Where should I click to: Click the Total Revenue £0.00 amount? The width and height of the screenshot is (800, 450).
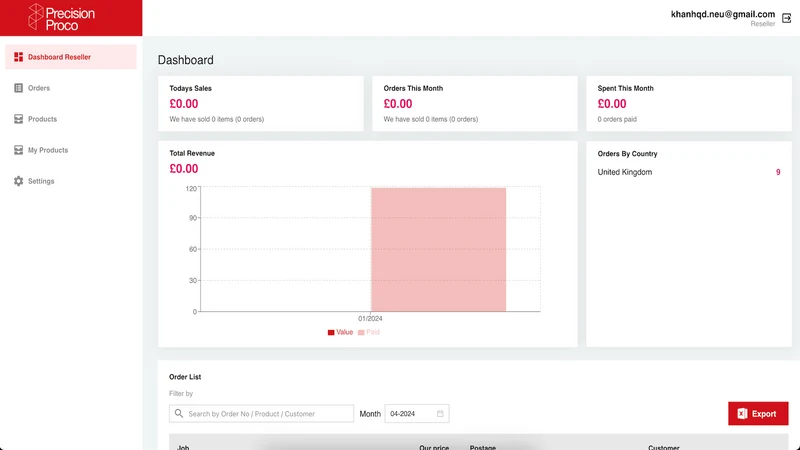coord(184,168)
